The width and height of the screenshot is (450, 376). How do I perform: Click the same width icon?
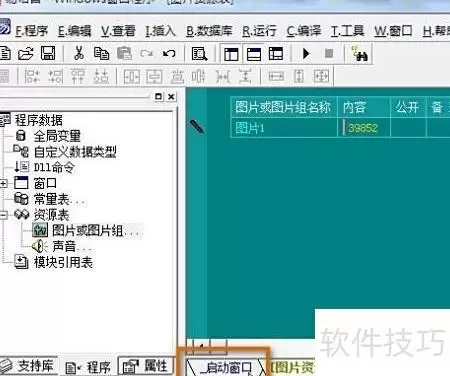pos(276,77)
